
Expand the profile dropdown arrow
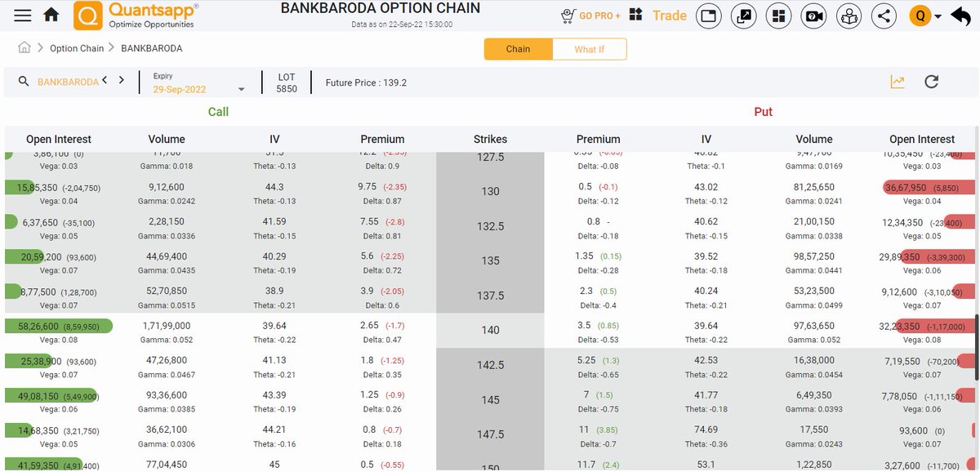click(938, 16)
